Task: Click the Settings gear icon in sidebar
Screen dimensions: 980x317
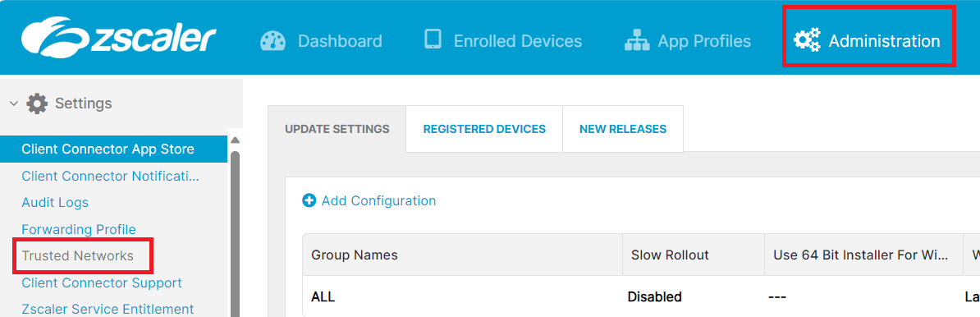Action: tap(37, 103)
